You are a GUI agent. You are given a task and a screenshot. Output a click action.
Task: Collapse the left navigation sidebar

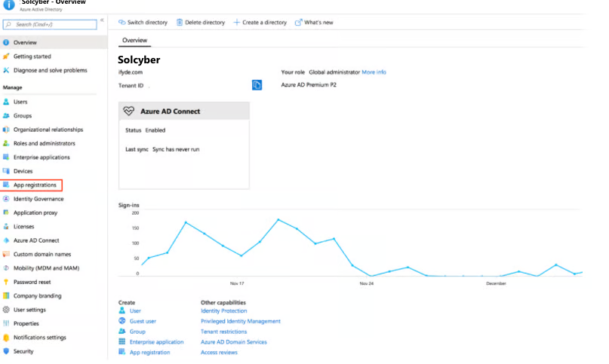click(x=102, y=20)
